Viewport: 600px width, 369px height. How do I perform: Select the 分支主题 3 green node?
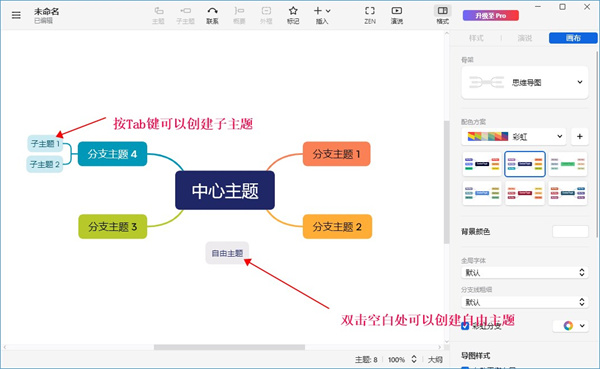(x=112, y=227)
